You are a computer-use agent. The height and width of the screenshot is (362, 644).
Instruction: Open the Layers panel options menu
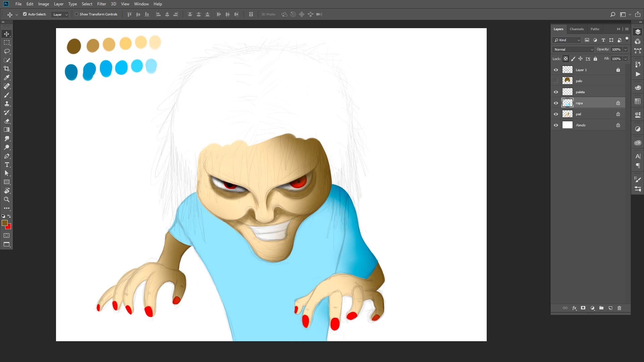pos(627,29)
